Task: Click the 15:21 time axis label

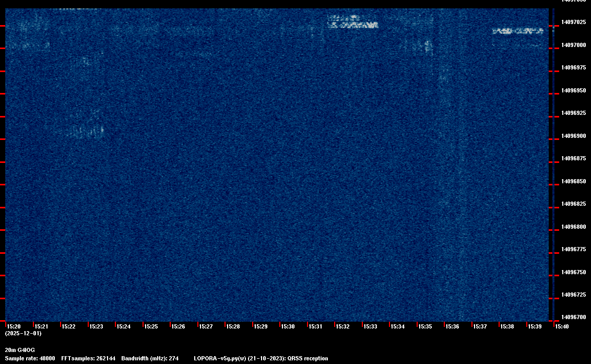Action: (41, 326)
